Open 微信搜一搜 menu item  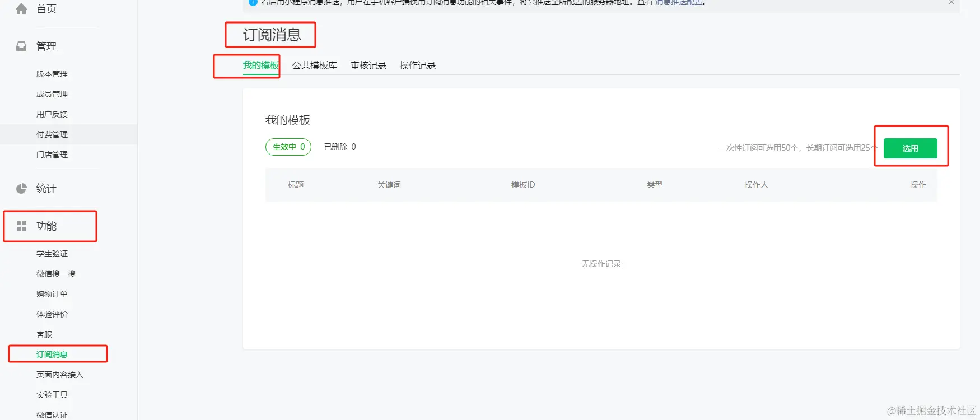56,274
